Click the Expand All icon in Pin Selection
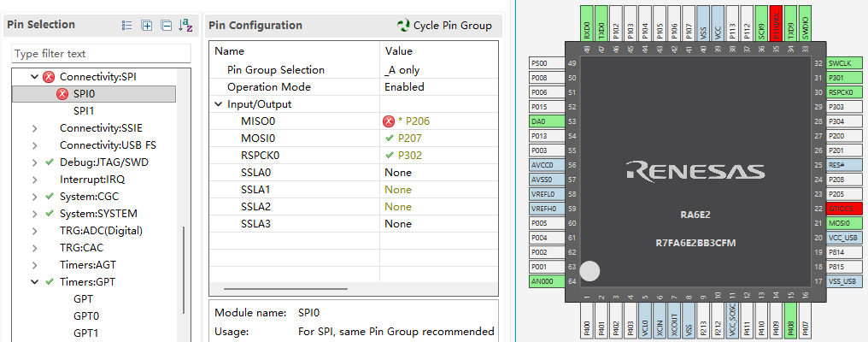 click(147, 25)
